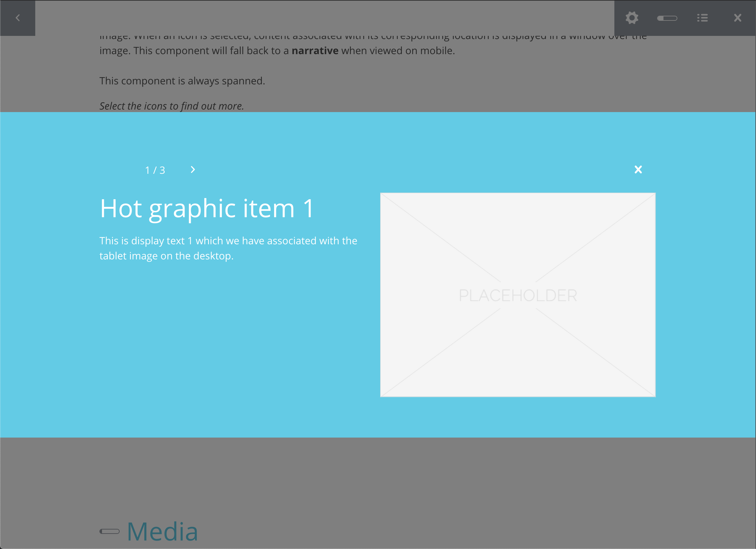Expand the next item using the right chevron
The height and width of the screenshot is (549, 756).
pyautogui.click(x=192, y=170)
